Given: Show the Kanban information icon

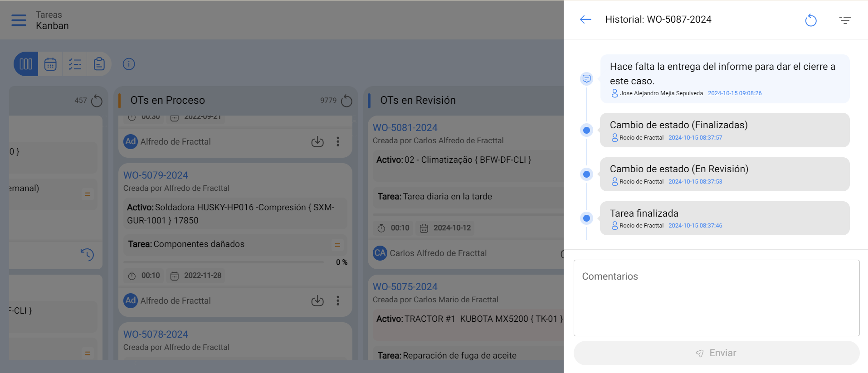Looking at the screenshot, I should point(129,64).
